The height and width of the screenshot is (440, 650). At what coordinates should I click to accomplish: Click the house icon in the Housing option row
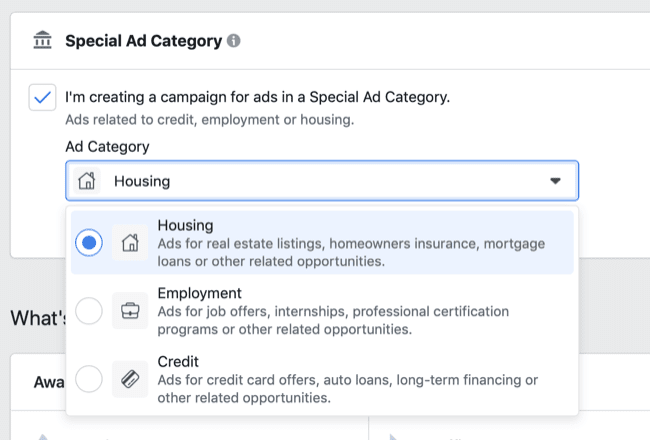(130, 242)
